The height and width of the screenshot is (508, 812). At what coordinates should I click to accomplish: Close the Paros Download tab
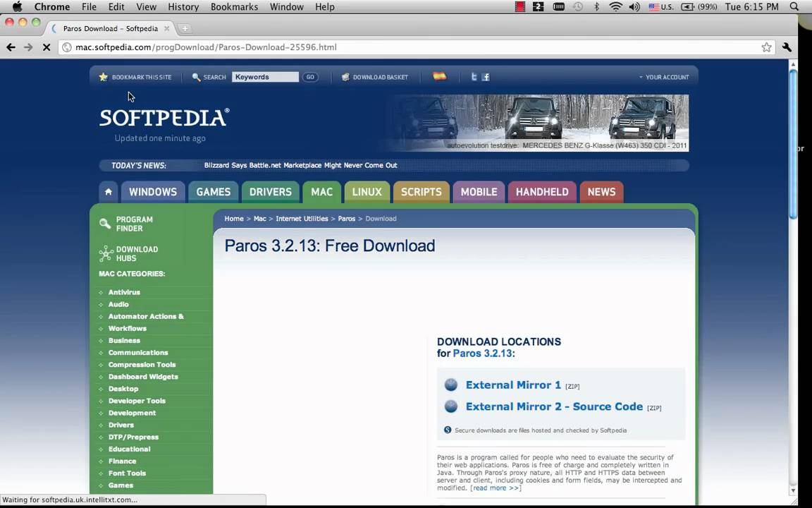[167, 28]
